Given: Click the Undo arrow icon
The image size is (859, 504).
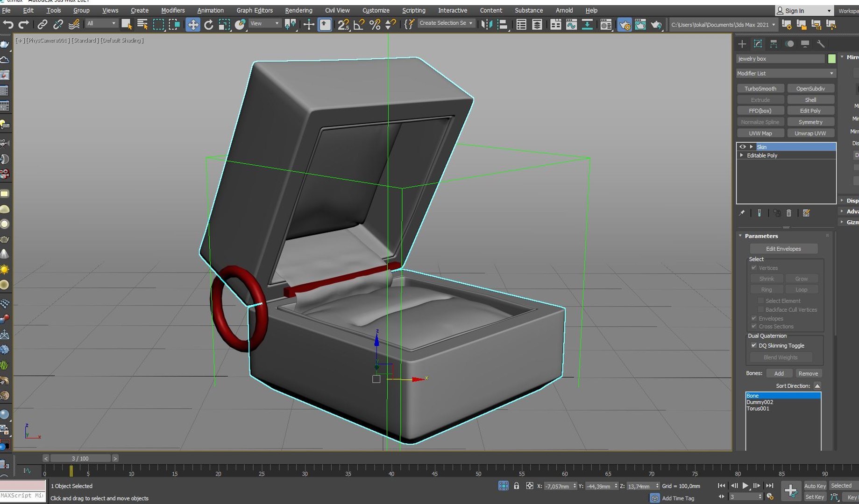Looking at the screenshot, I should coord(8,24).
